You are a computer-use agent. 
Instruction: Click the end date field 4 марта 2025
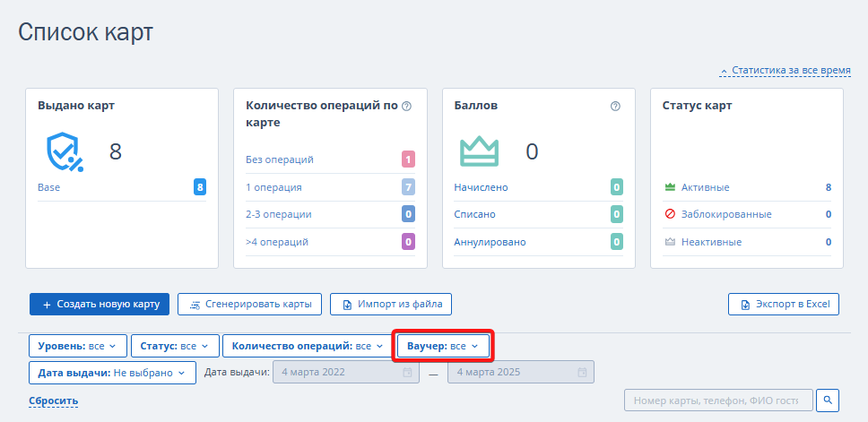(521, 372)
